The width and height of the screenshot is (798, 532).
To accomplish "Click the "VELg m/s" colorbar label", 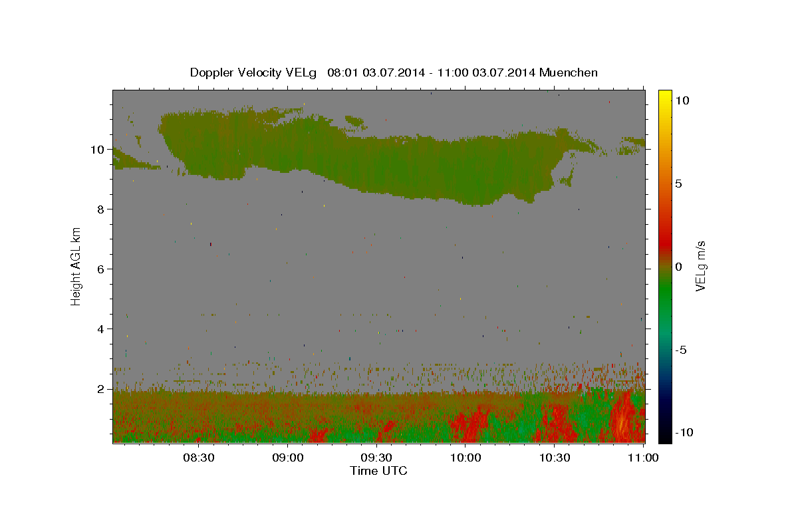I will [700, 267].
